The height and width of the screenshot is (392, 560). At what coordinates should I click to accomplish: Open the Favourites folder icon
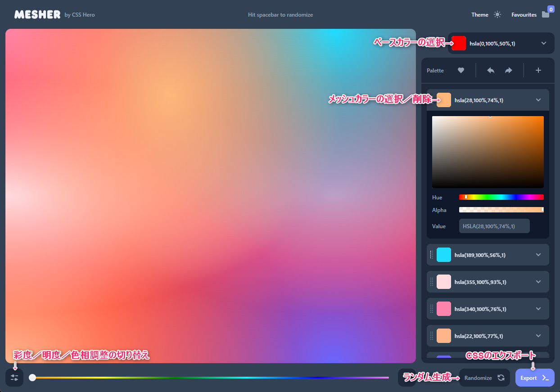tap(546, 14)
